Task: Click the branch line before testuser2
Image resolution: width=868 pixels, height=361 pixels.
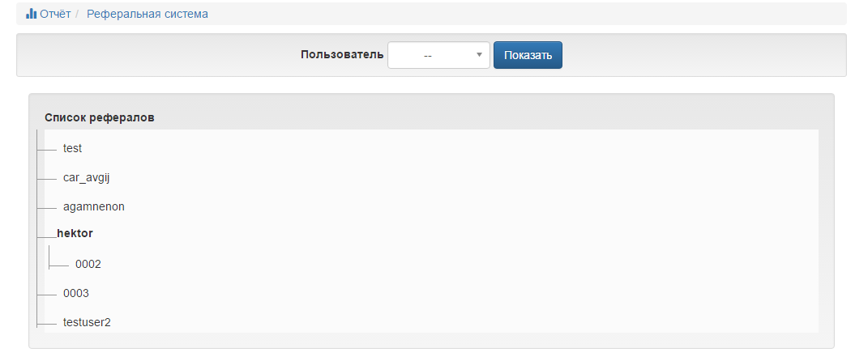Action: [x=46, y=324]
